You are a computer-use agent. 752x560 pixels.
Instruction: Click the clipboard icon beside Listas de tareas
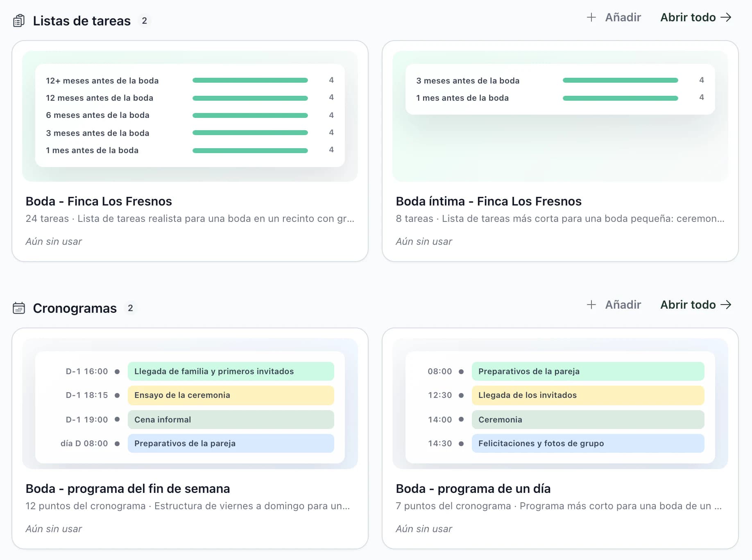[19, 20]
